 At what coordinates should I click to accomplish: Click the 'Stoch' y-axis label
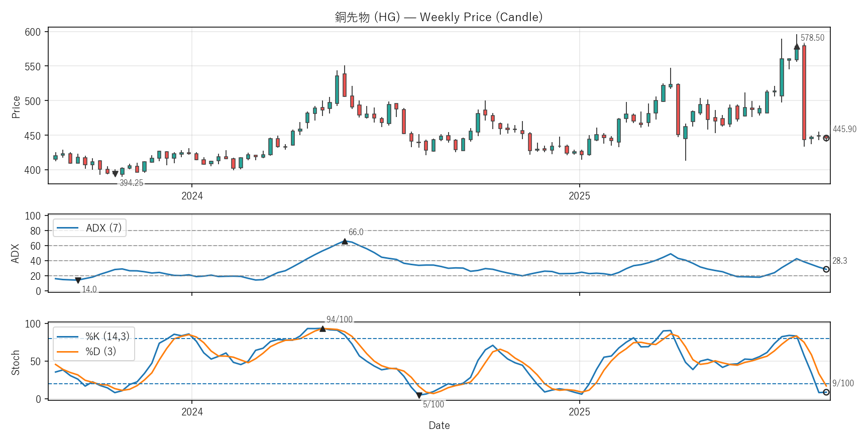16,363
